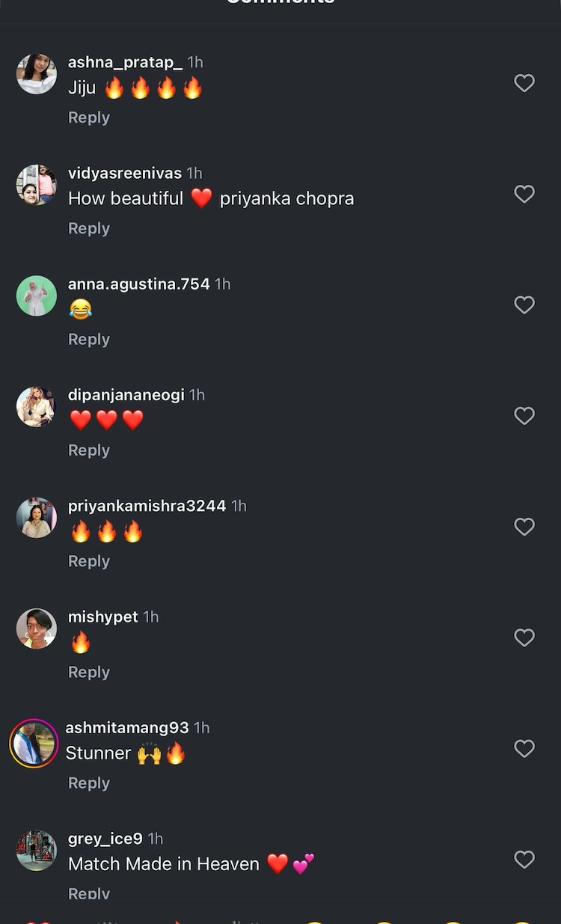Open mishypet's profile avatar
Viewport: 561px width, 924px height.
click(37, 628)
